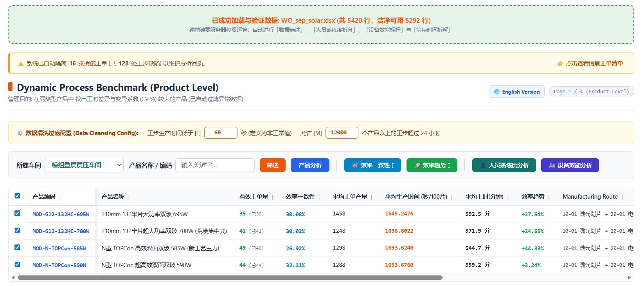Sort by 有效工单量 arrow icon
644x286 pixels.
272,197
